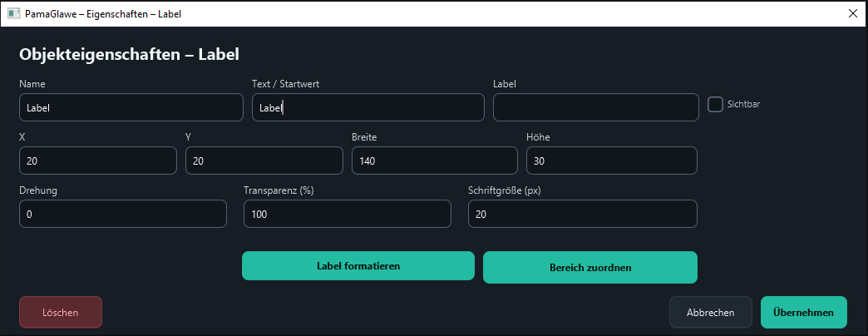Image resolution: width=868 pixels, height=336 pixels.
Task: Click the PamaGlawe app icon in title bar
Action: point(14,14)
